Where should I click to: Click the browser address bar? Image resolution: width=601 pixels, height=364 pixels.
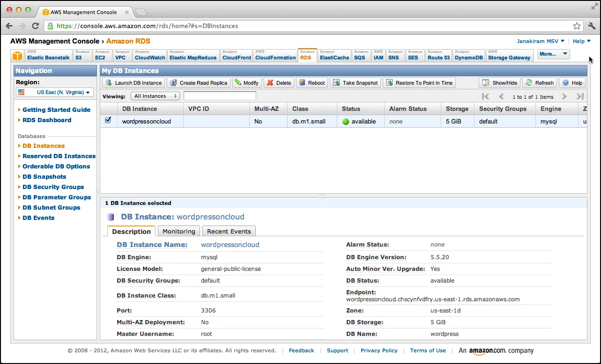[x=313, y=26]
